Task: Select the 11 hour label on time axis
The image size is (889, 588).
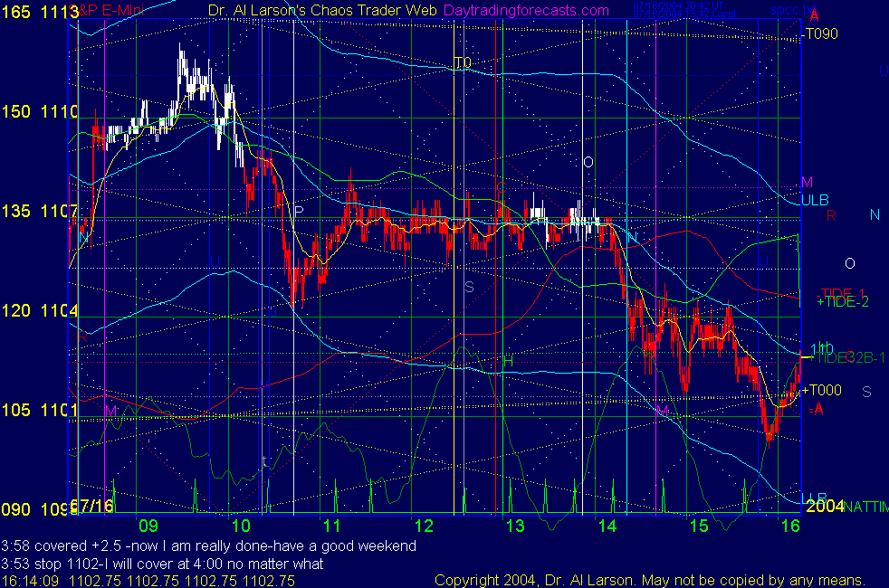Action: coord(332,526)
